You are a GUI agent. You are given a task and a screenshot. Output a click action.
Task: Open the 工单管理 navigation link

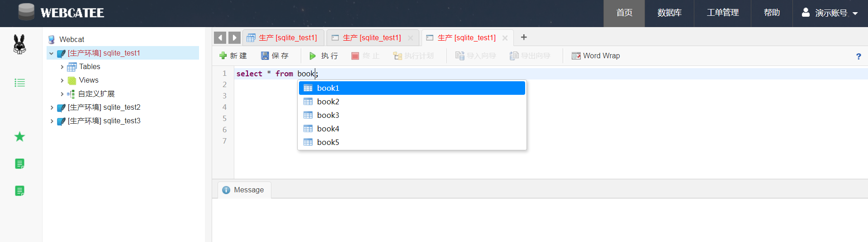point(722,13)
